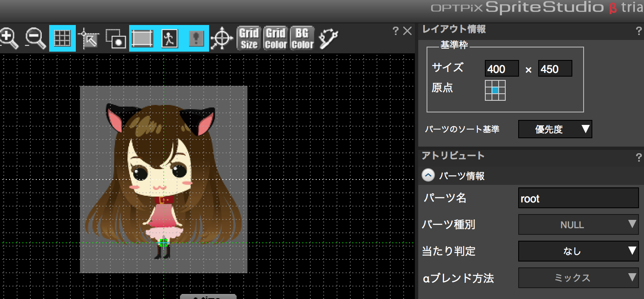This screenshot has width=644, height=299.
Task: Zoom out with the magnifier minus icon
Action: pyautogui.click(x=35, y=38)
